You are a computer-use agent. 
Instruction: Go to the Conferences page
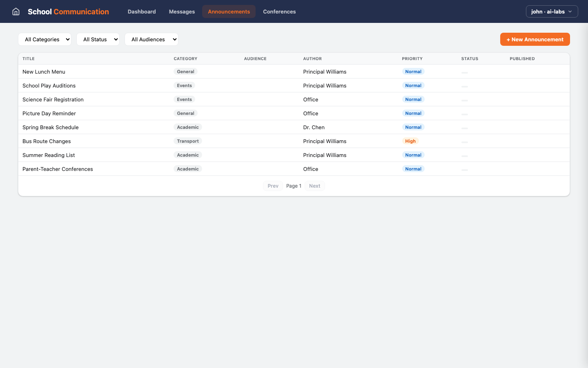point(279,11)
